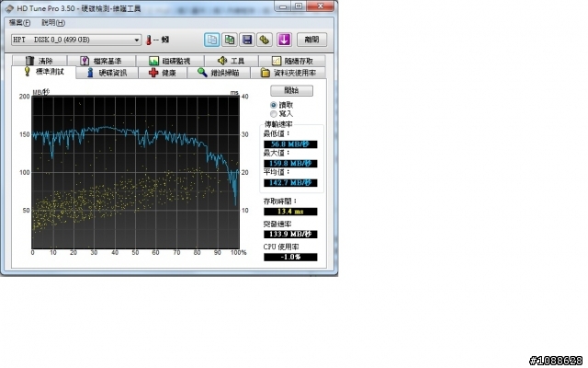Image resolution: width=588 pixels, height=368 pixels.
Task: Click the purple down-arrow minimize-to-tray icon
Action: point(284,40)
